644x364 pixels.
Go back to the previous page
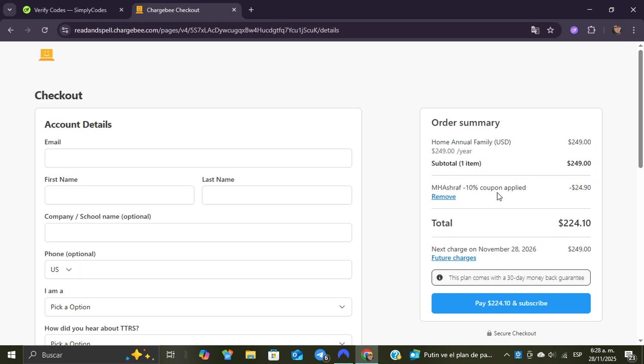tap(11, 30)
